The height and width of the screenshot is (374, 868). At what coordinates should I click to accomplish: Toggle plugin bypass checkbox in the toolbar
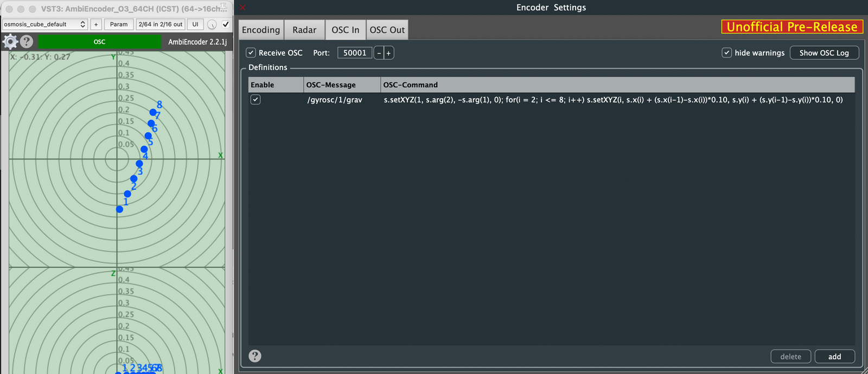tap(226, 24)
